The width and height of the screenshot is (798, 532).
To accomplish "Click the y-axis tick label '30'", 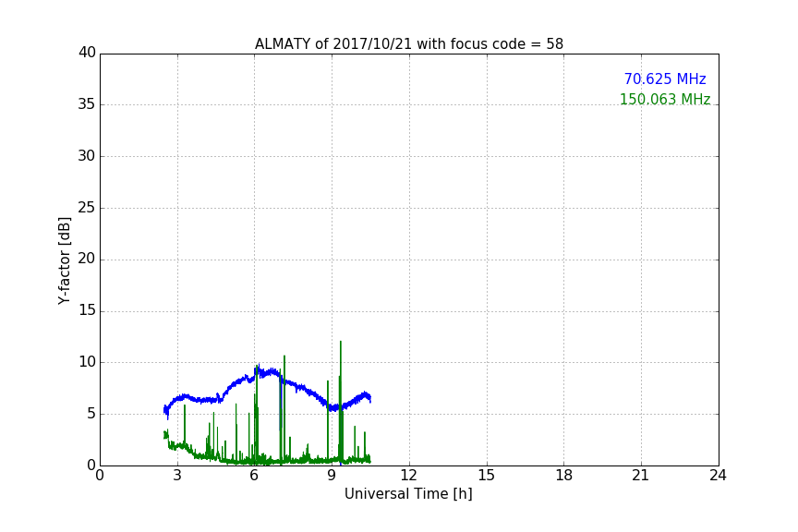I will [87, 156].
